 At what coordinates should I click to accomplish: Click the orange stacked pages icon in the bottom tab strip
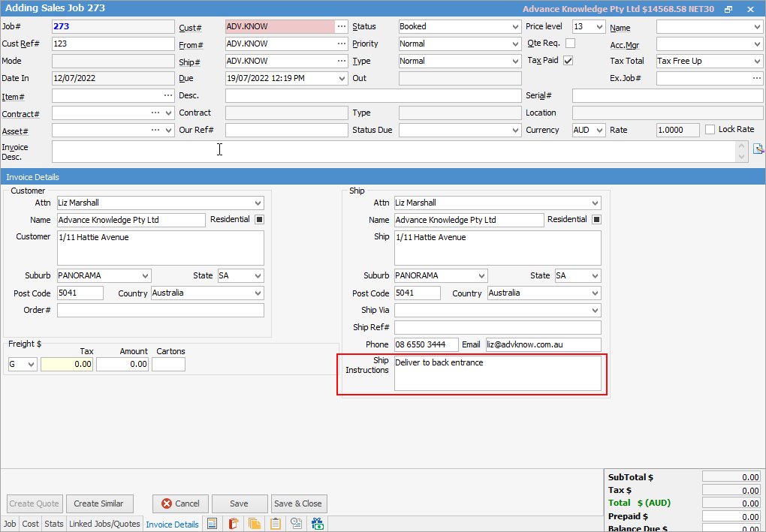pyautogui.click(x=255, y=524)
